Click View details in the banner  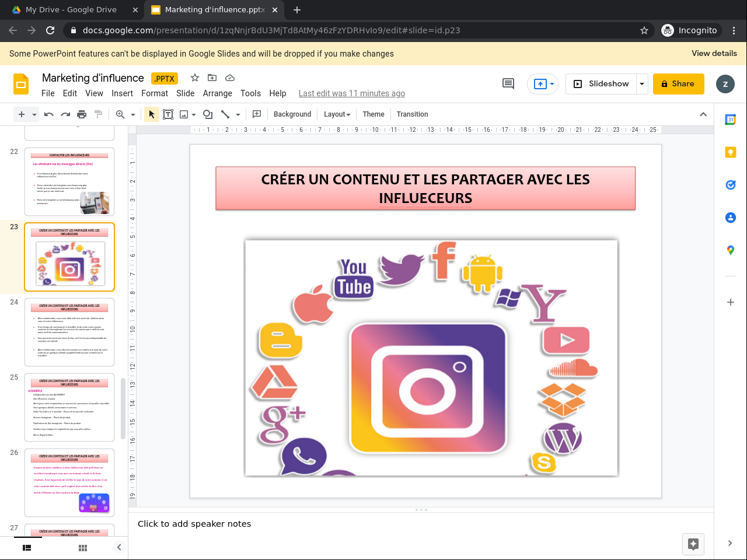[x=714, y=53]
